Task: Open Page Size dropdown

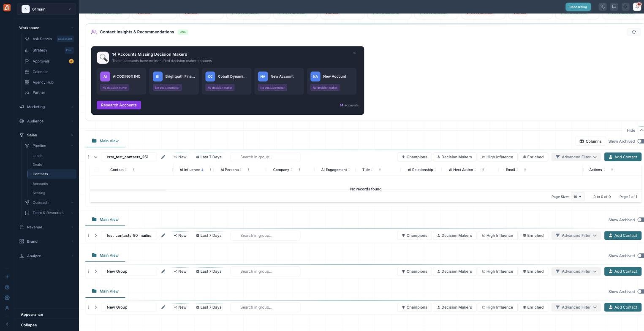Action: pos(577,197)
